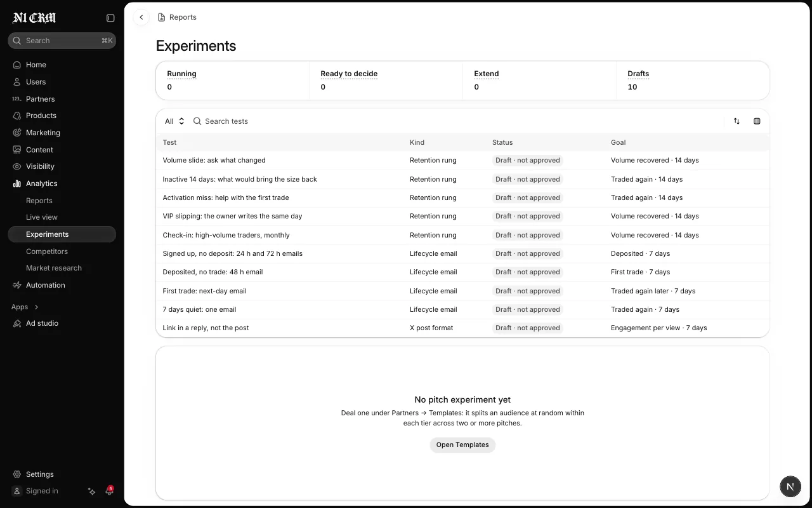Select the Experiments sidebar item

click(62, 234)
